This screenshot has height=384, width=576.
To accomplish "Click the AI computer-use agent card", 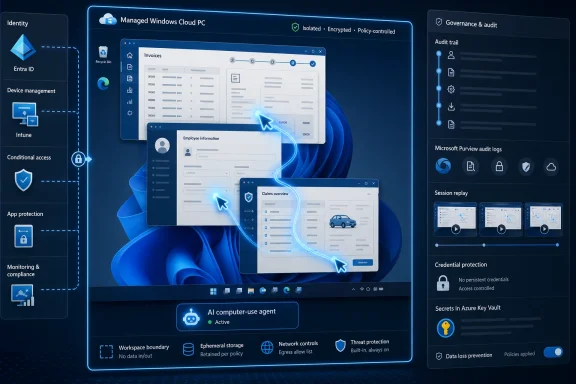I will (237, 316).
